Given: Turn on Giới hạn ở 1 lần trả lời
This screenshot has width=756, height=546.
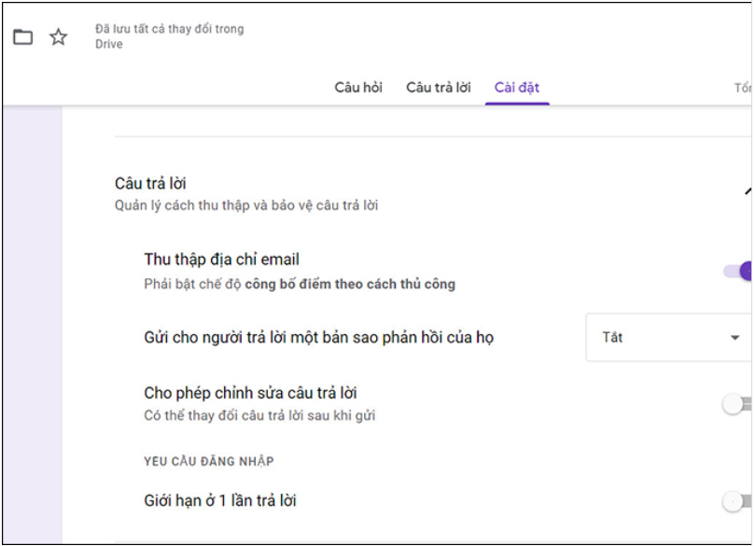Looking at the screenshot, I should 736,501.
